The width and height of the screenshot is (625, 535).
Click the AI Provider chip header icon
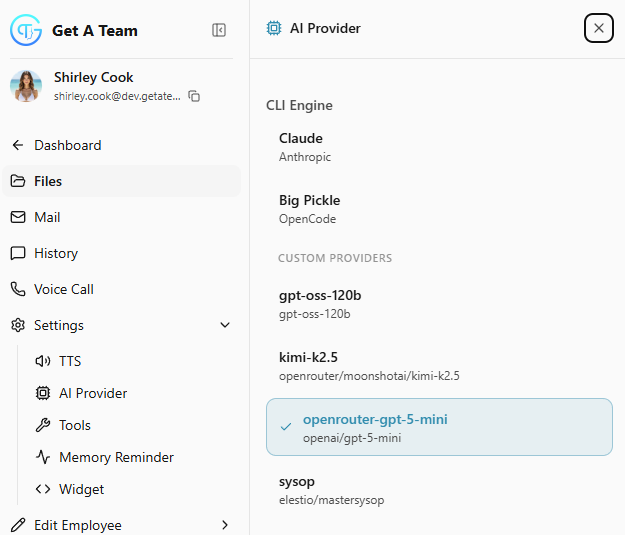tap(274, 28)
